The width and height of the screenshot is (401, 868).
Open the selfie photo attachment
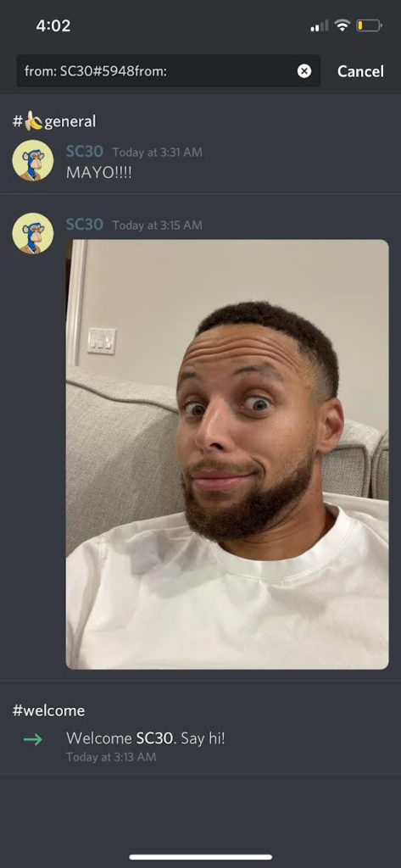[227, 454]
